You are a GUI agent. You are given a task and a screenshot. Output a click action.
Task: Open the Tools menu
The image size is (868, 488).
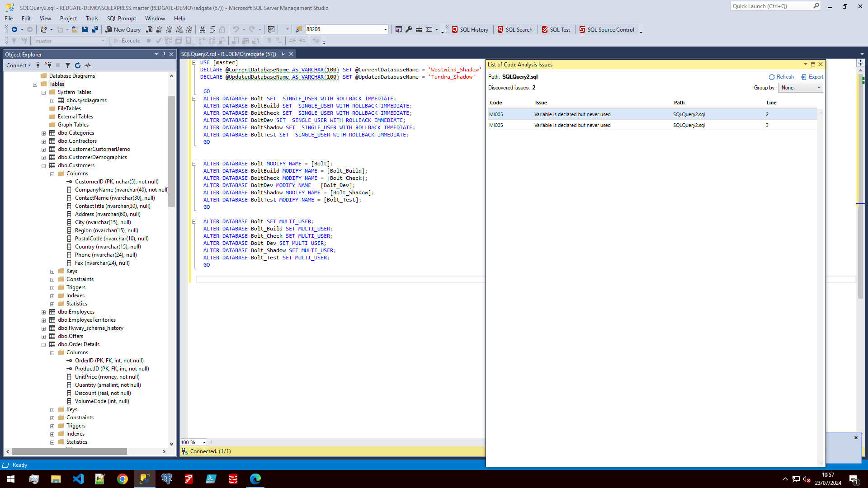(x=92, y=19)
